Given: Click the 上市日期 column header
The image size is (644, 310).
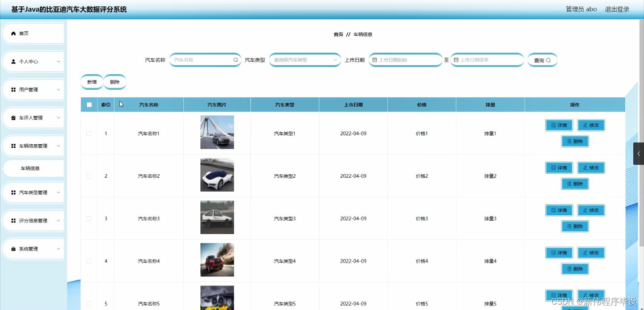Looking at the screenshot, I should click(353, 105).
